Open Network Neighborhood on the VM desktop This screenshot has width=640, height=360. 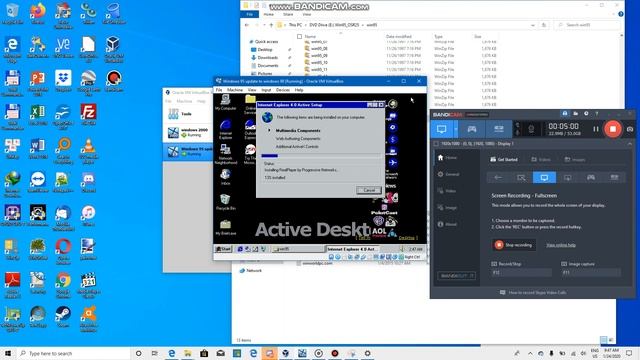coord(225,155)
